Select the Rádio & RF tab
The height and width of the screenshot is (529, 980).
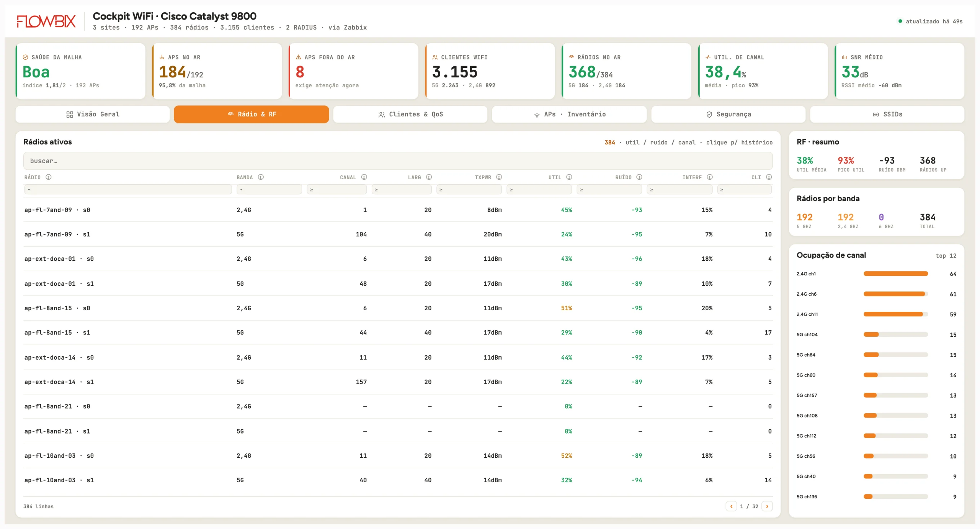(252, 114)
